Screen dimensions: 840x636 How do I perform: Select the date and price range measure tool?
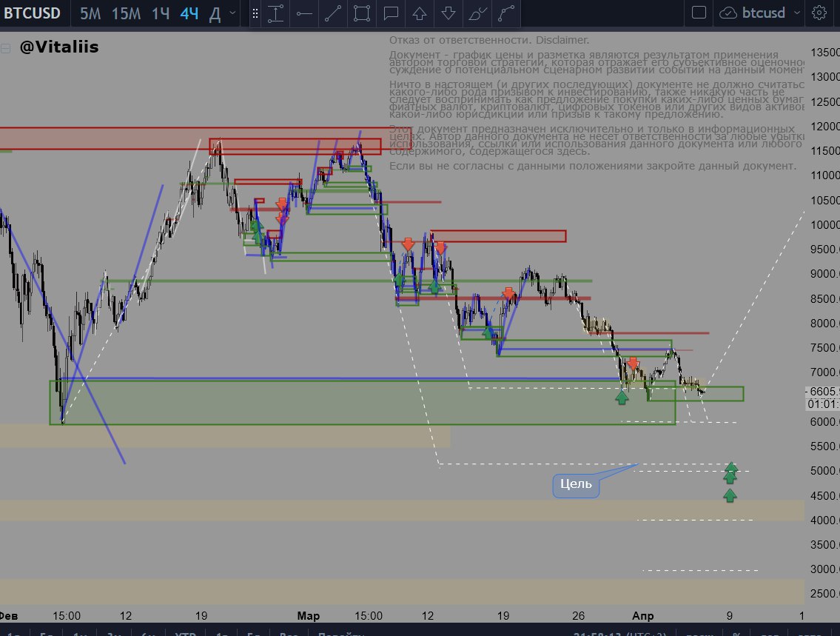[275, 13]
